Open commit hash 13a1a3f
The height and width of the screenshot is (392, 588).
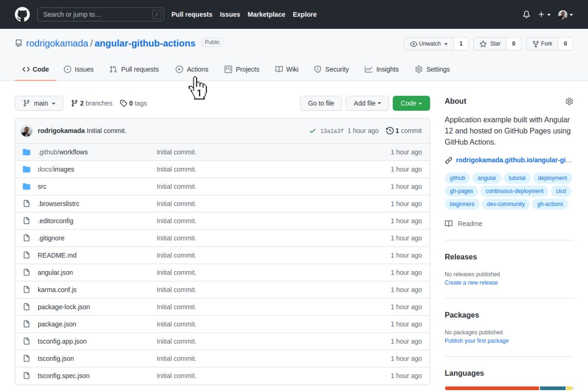[x=332, y=131]
